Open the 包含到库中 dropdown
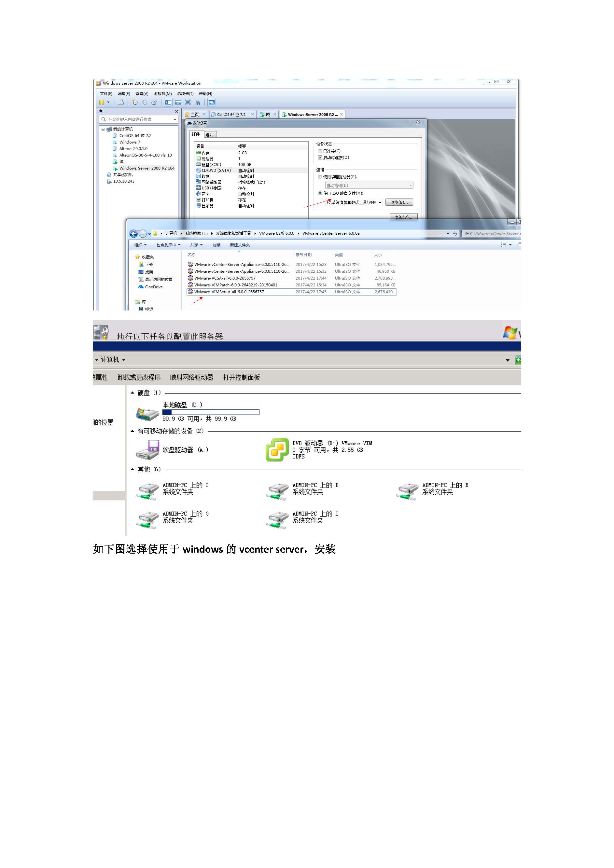 coord(168,245)
